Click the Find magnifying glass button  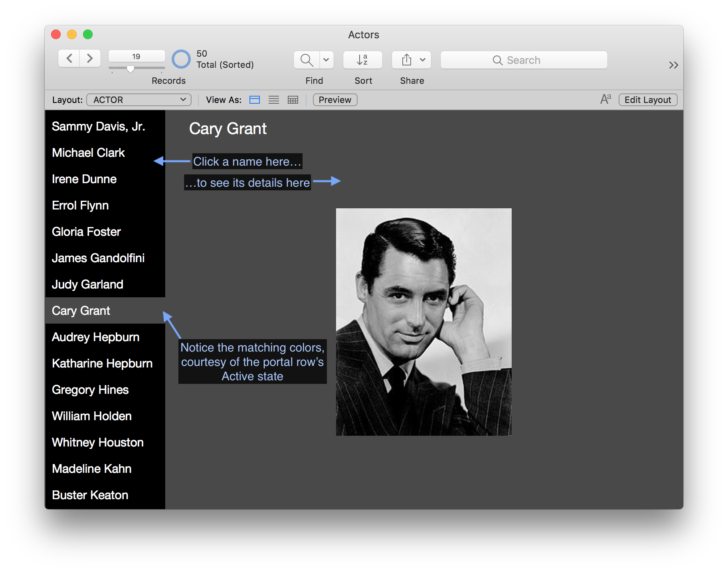(x=307, y=60)
